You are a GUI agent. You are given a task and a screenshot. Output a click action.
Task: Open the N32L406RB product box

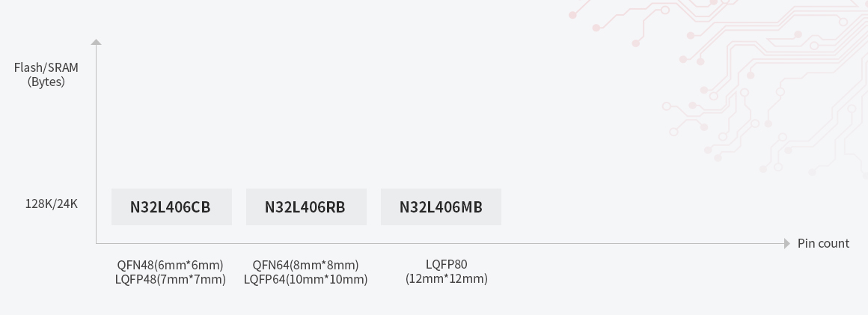pyautogui.click(x=306, y=207)
